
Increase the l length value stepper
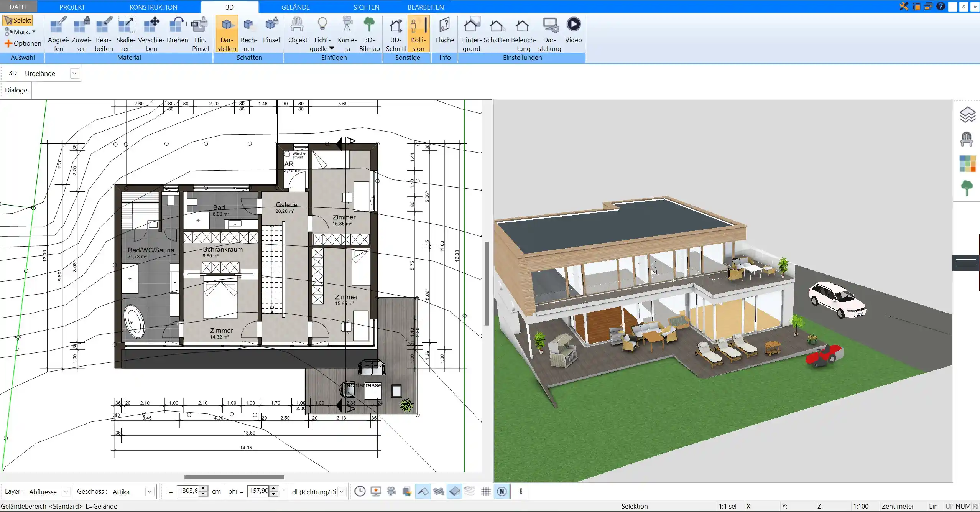tap(204, 488)
